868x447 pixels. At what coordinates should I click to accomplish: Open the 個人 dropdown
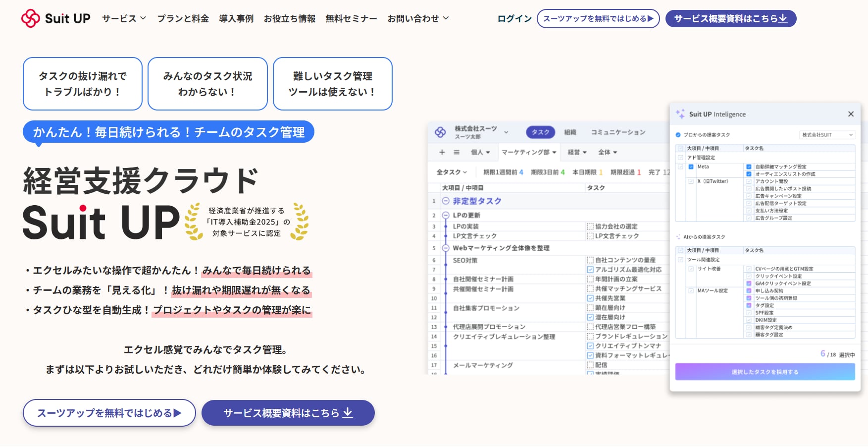[480, 152]
